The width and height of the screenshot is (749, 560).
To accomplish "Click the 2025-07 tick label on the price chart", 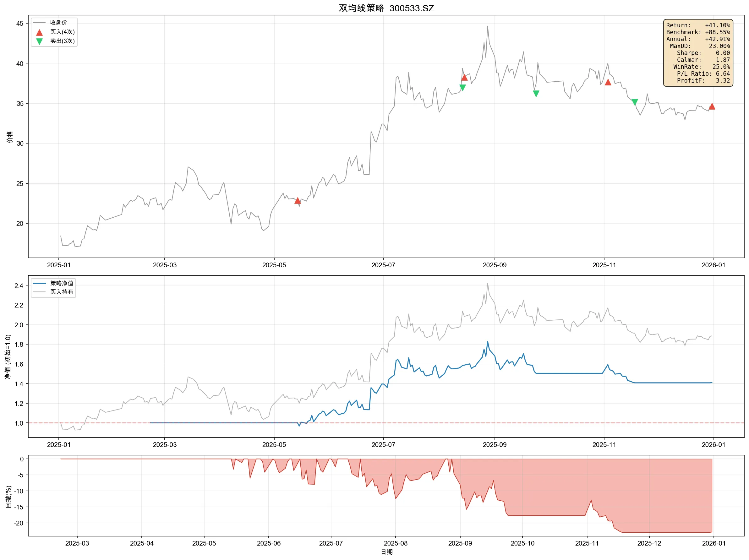I will pos(383,265).
